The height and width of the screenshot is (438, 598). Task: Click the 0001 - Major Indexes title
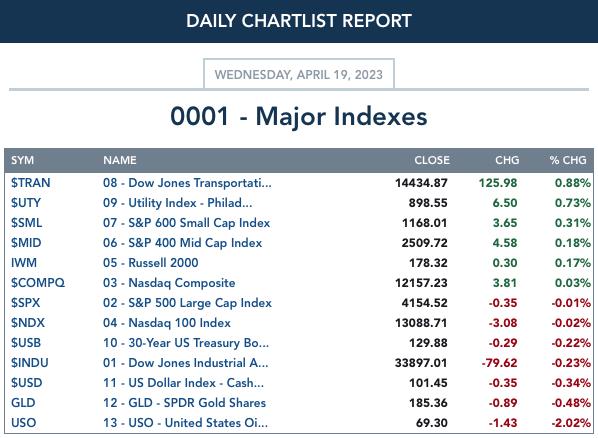click(299, 116)
